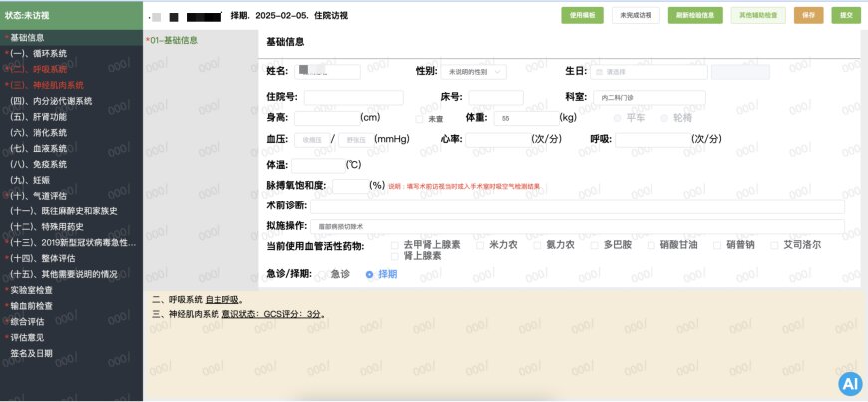Enable the 未查 checkbox next to height
This screenshot has width=868, height=402.
click(x=419, y=118)
